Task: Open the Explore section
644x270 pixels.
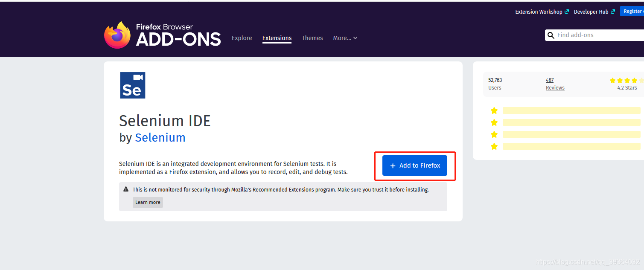Action: pos(242,38)
